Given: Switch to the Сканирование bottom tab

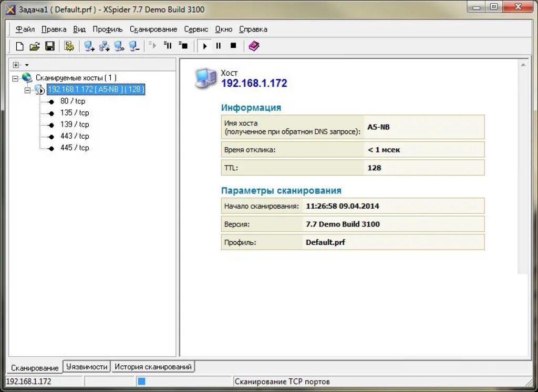Looking at the screenshot, I should (35, 368).
